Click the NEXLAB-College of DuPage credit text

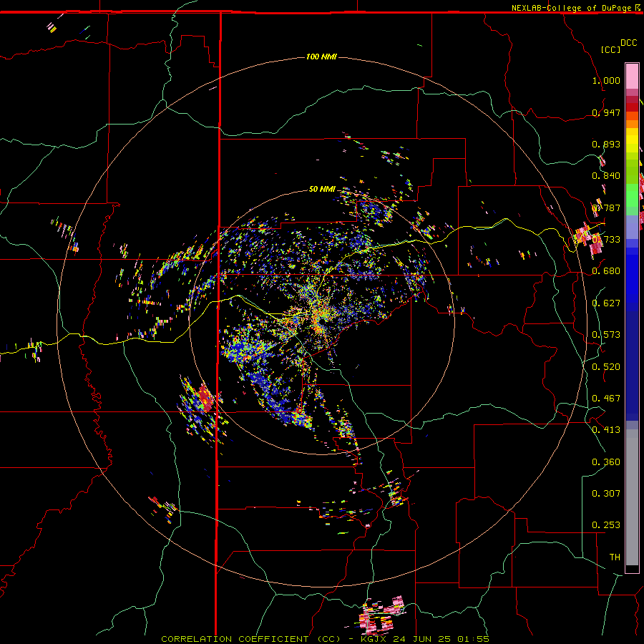[571, 8]
